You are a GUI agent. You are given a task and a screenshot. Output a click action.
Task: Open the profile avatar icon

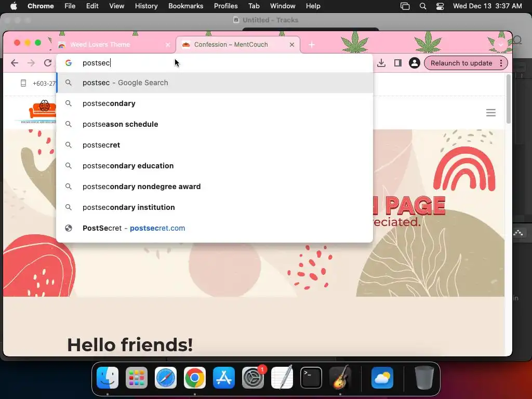[x=414, y=63]
